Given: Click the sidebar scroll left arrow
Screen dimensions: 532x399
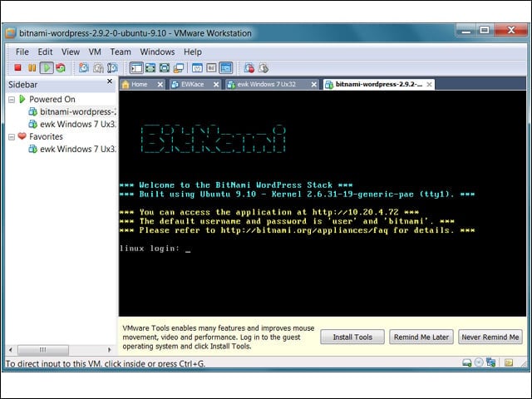Looking at the screenshot, I should coord(11,349).
